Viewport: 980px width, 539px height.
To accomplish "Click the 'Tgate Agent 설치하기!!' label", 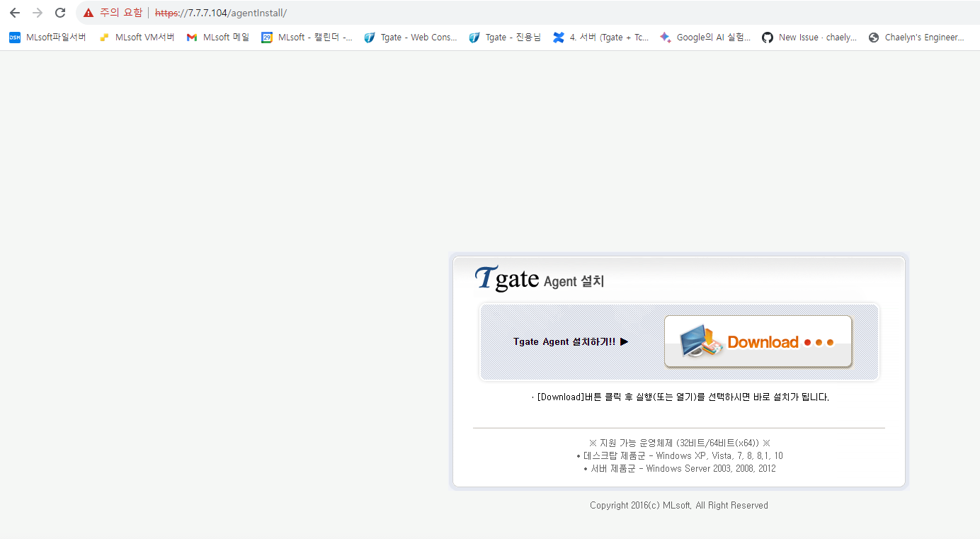I will tap(571, 342).
